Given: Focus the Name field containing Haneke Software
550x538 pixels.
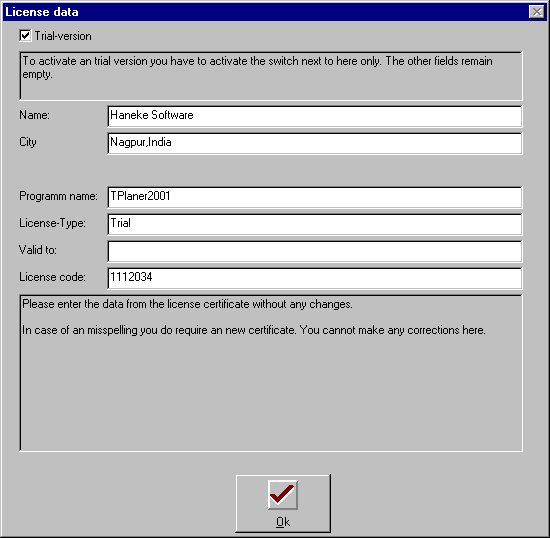Looking at the screenshot, I should (x=315, y=116).
